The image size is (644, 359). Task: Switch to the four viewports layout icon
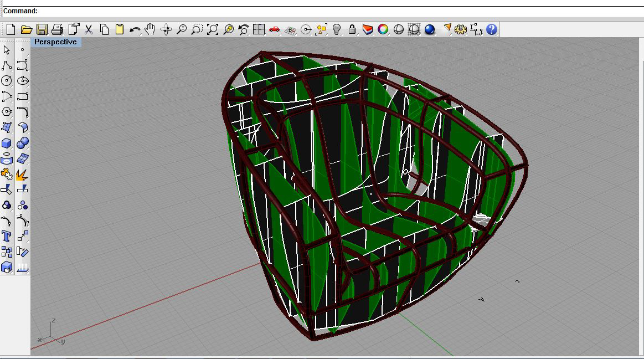(259, 29)
